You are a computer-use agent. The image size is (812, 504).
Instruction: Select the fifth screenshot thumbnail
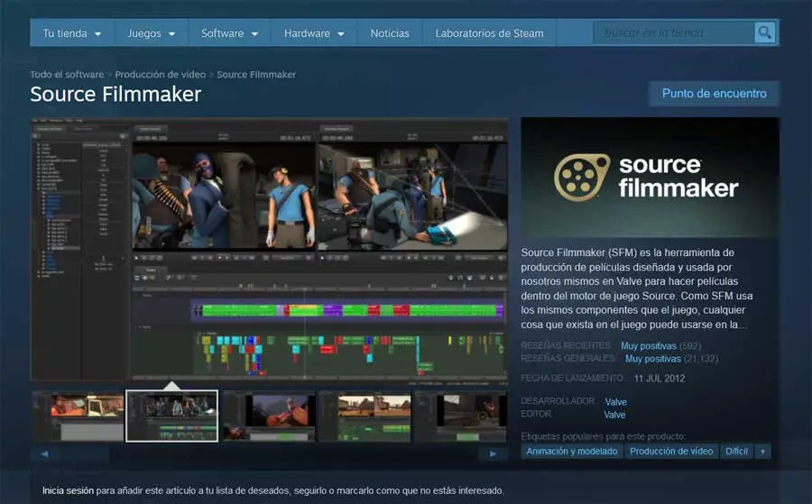[461, 416]
